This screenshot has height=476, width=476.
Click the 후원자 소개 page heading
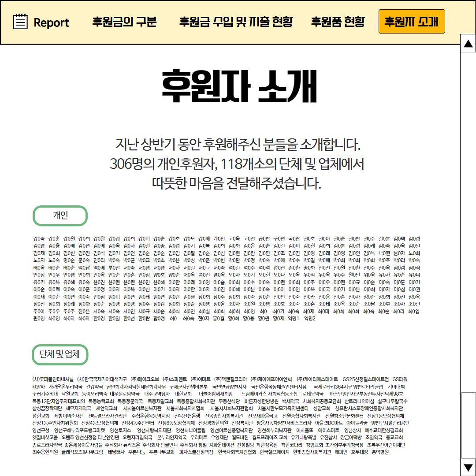tap(239, 86)
